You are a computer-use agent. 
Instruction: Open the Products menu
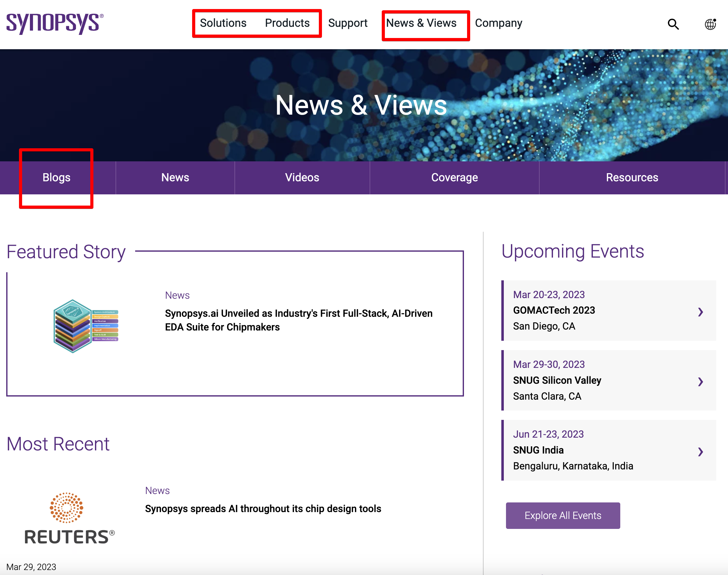[287, 23]
